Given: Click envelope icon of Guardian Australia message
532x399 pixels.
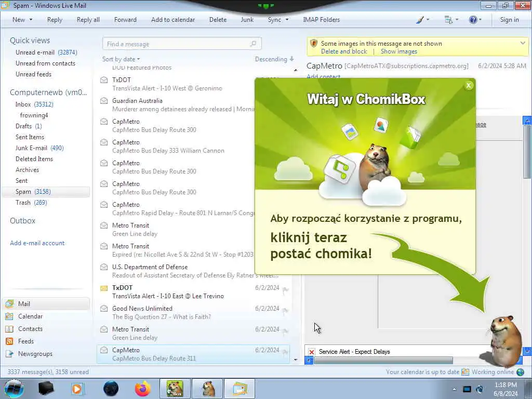Looking at the screenshot, I should (x=104, y=101).
